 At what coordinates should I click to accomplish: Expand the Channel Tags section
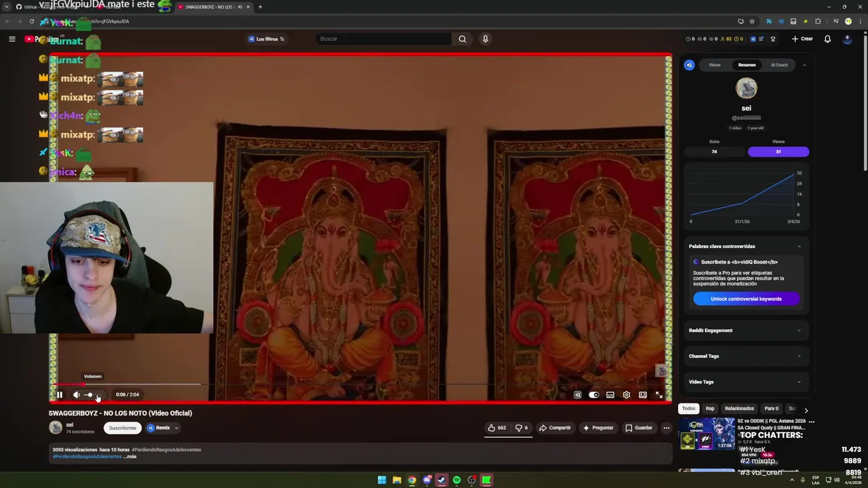pos(745,357)
